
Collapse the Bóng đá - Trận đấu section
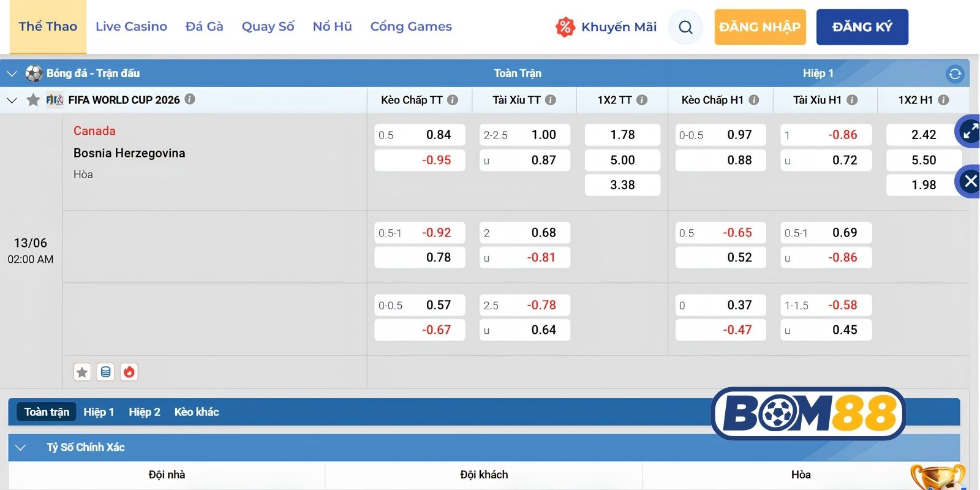tap(12, 73)
